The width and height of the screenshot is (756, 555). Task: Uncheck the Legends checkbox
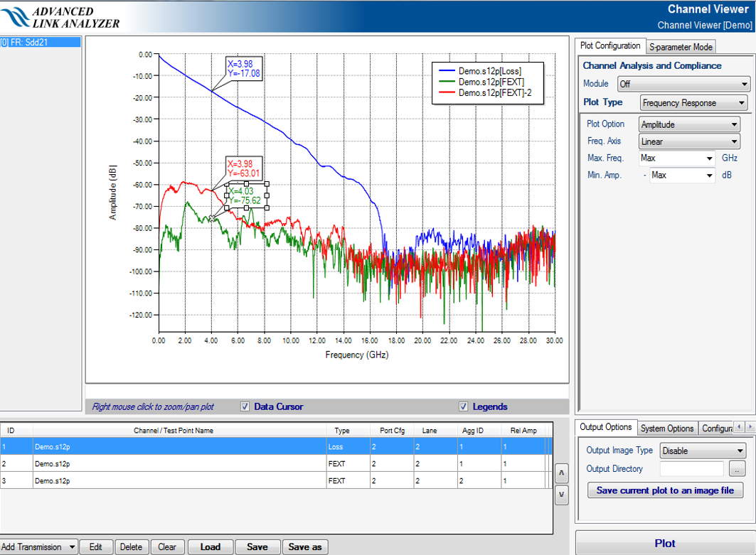coord(464,407)
